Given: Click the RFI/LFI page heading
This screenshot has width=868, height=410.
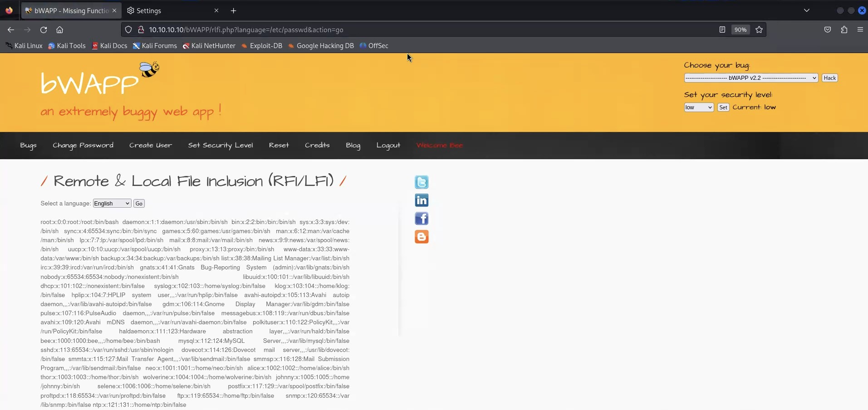Looking at the screenshot, I should pyautogui.click(x=194, y=181).
